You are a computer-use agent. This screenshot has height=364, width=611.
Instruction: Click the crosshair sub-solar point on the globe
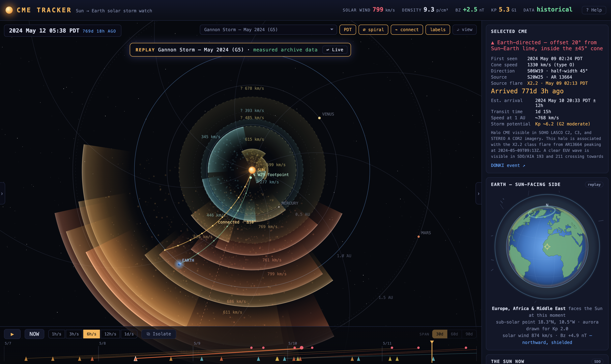pos(547,247)
